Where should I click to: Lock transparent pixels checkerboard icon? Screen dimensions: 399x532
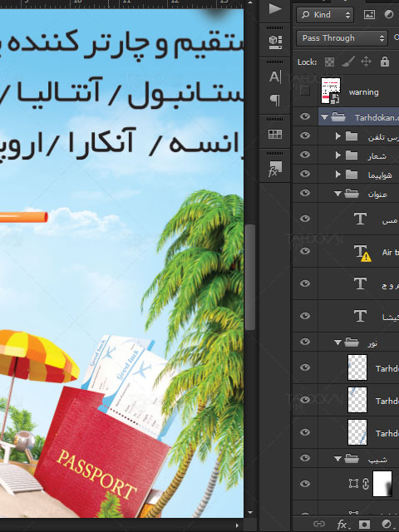tap(329, 62)
